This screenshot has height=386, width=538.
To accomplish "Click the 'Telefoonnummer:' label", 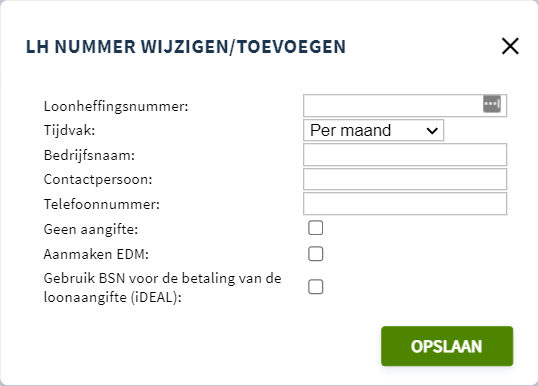I will (102, 204).
